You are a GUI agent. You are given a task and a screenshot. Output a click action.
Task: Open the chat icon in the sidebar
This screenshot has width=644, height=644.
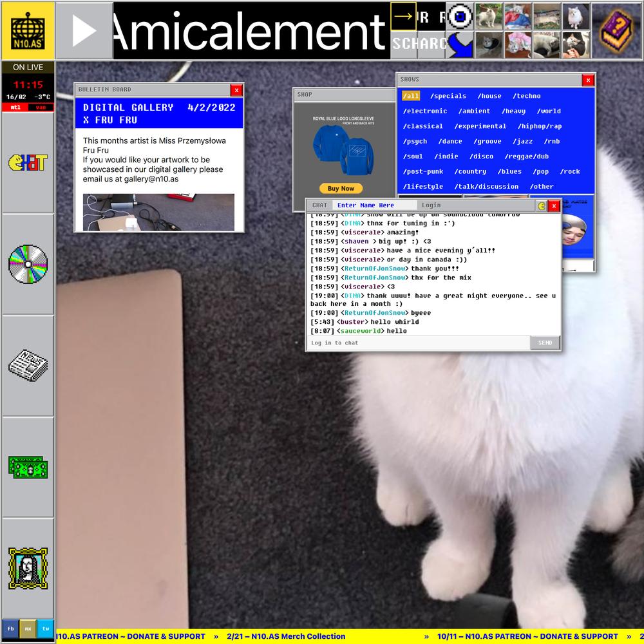click(x=28, y=162)
